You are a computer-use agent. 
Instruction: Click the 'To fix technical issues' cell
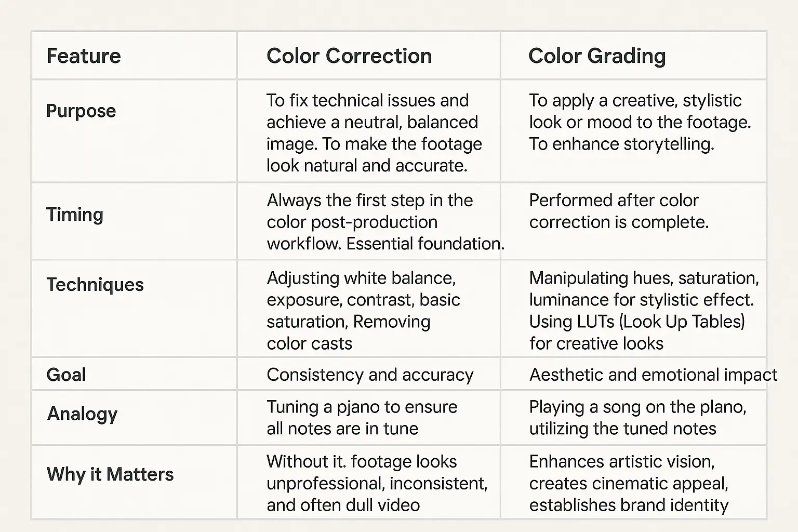coord(375,133)
